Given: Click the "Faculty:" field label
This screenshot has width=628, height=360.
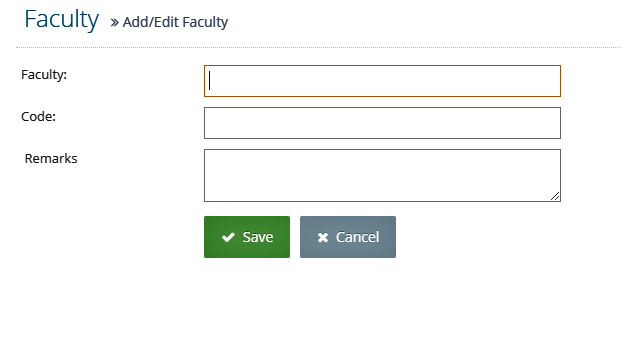Looking at the screenshot, I should (x=44, y=75).
